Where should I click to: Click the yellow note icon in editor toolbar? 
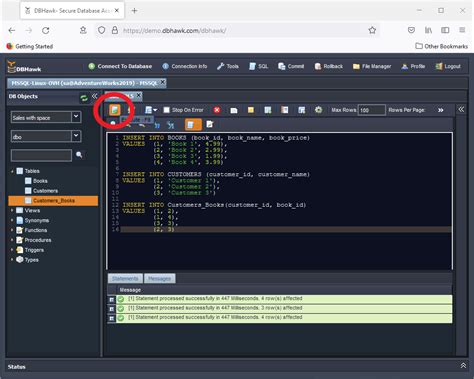251,110
